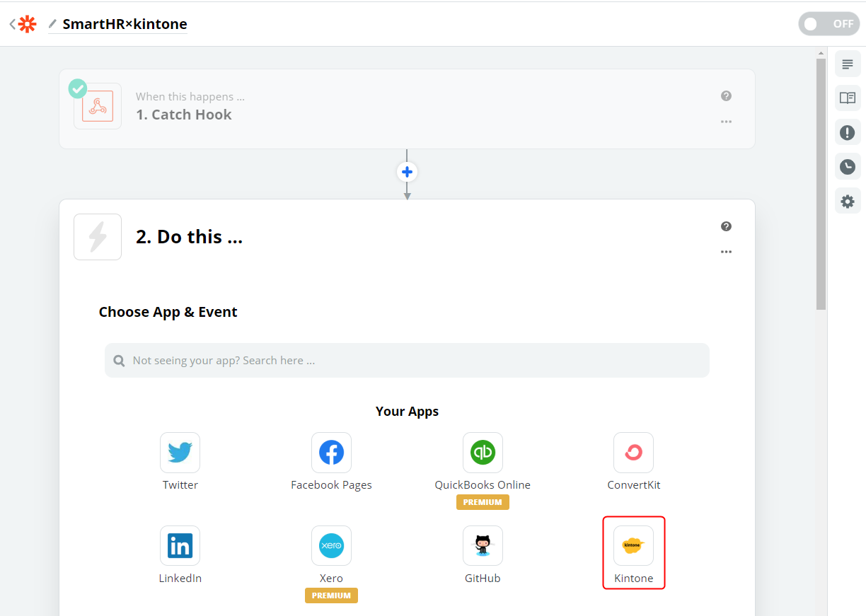Open the settings gear sidebar icon
Screen dimensions: 866x616
(848, 202)
